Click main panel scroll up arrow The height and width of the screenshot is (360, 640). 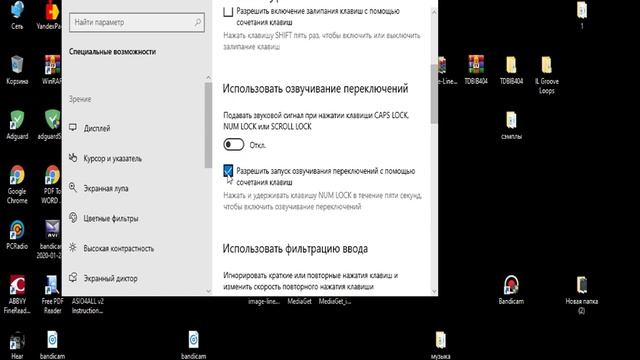coord(434,13)
